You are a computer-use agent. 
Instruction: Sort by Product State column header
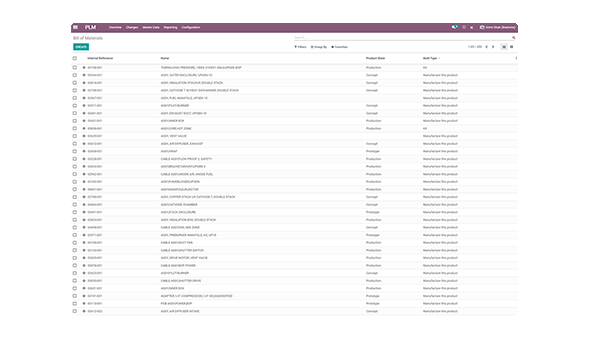pos(376,58)
